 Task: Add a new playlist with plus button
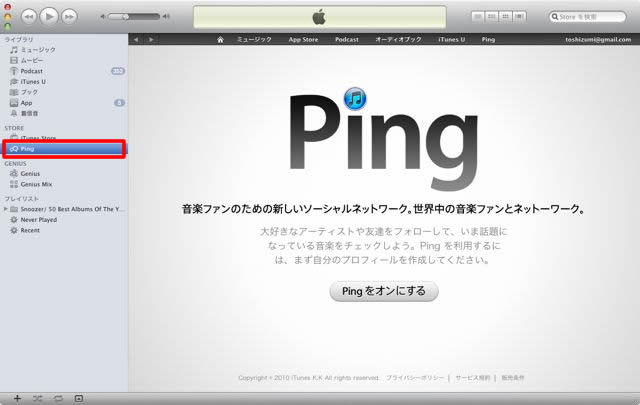point(17,398)
